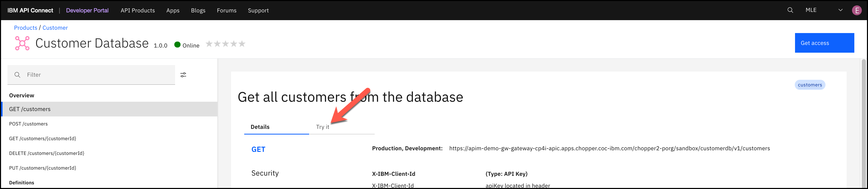Click the X-IBM-Client-Id security heading
The image size is (868, 189).
394,174
